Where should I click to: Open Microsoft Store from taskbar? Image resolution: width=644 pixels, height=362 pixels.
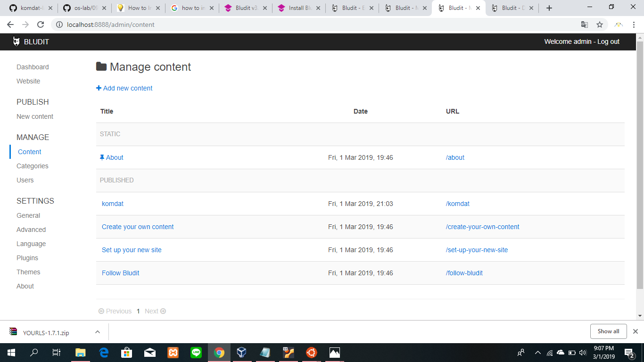[127, 352]
